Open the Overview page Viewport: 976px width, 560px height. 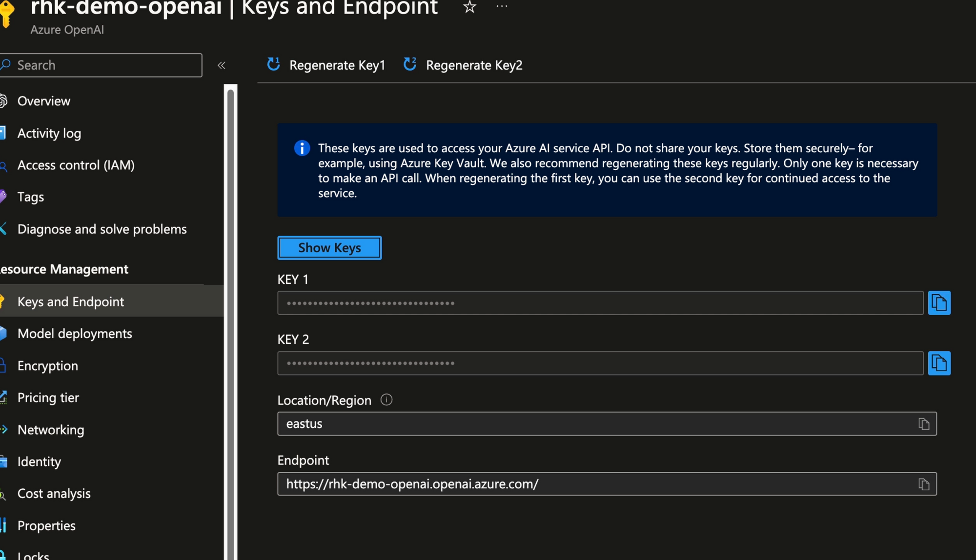(43, 101)
